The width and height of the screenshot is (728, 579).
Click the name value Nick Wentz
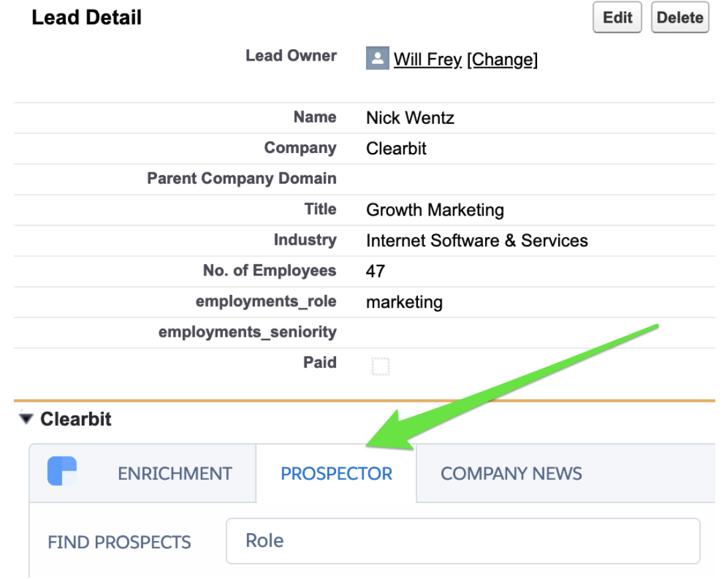coord(410,118)
